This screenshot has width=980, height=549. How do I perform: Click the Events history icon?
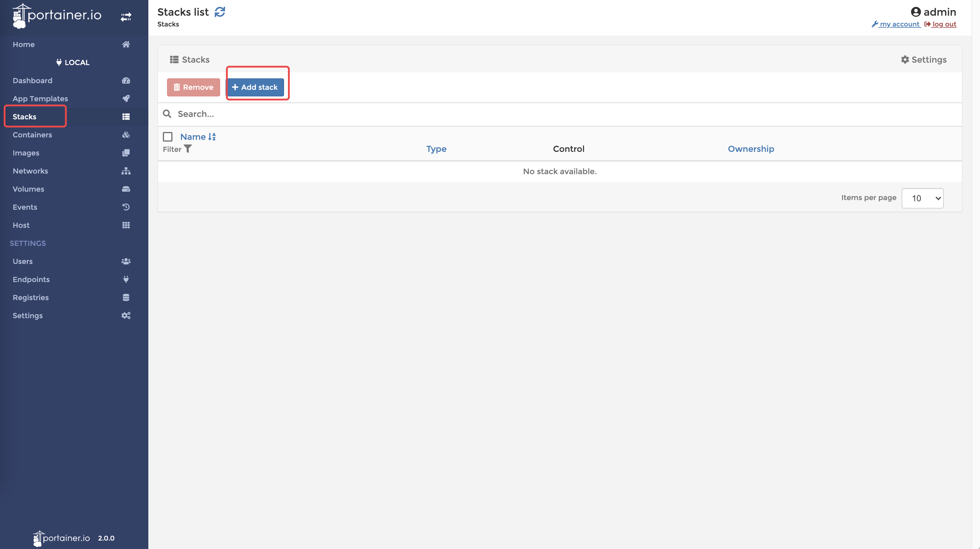(x=126, y=207)
